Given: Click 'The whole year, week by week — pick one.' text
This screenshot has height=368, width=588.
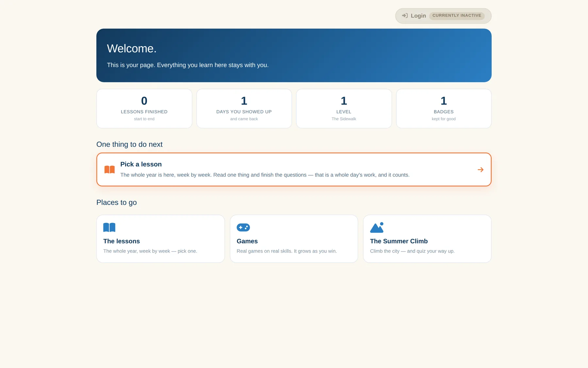Looking at the screenshot, I should (150, 251).
